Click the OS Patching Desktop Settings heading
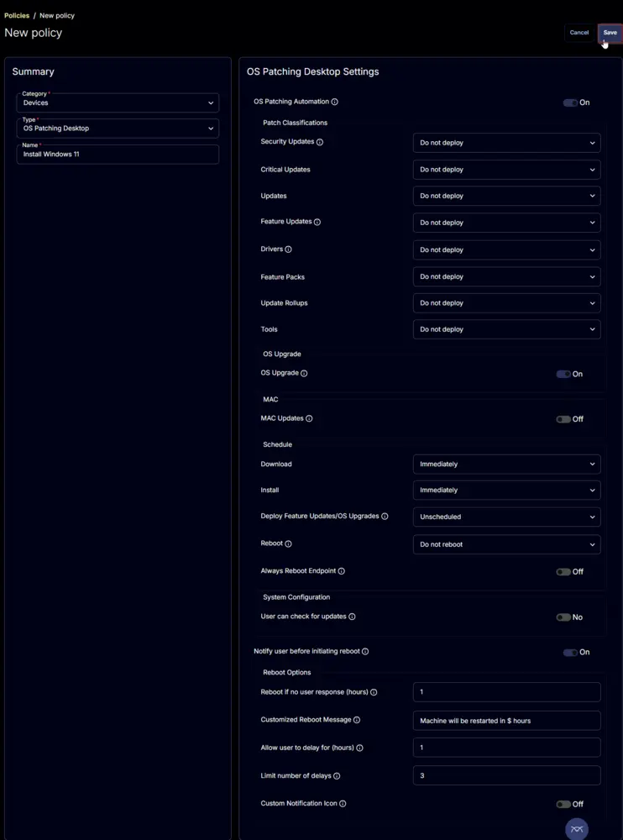 click(313, 71)
